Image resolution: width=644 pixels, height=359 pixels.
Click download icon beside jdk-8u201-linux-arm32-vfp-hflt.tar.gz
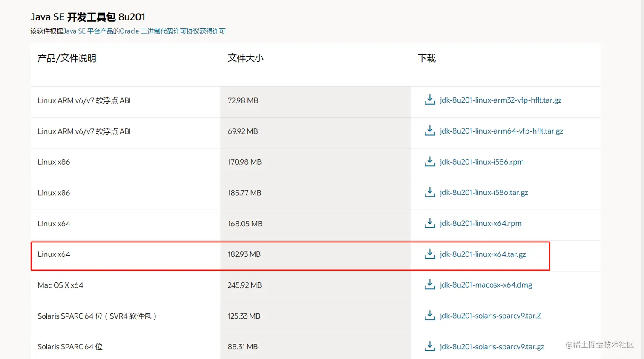tap(430, 100)
